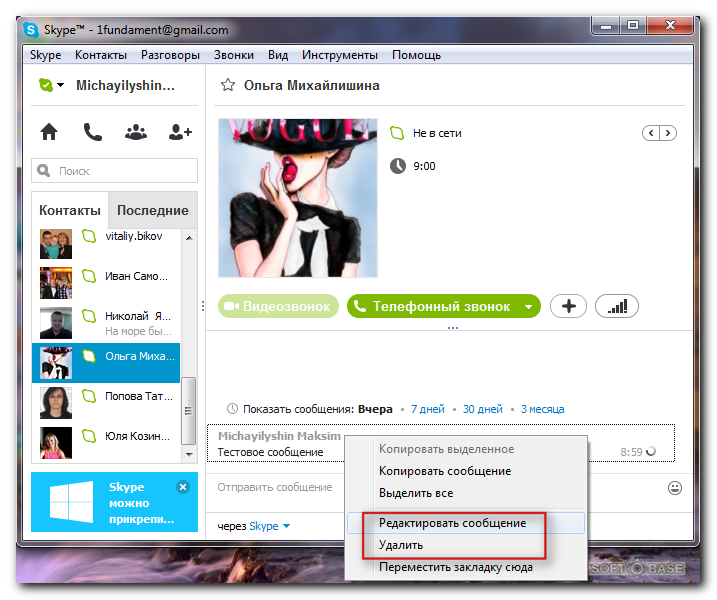The width and height of the screenshot is (717, 600).
Task: Open the call phones dial icon
Action: [x=92, y=131]
